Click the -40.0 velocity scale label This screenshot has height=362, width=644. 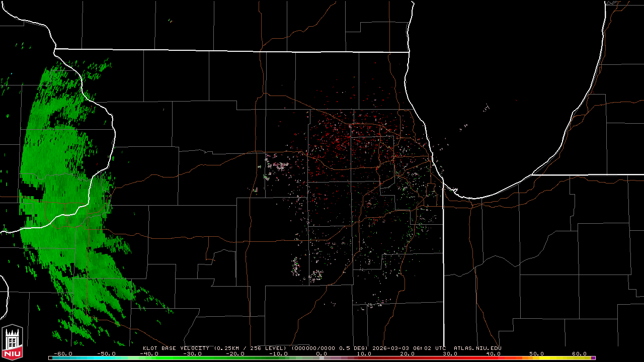[x=149, y=353]
